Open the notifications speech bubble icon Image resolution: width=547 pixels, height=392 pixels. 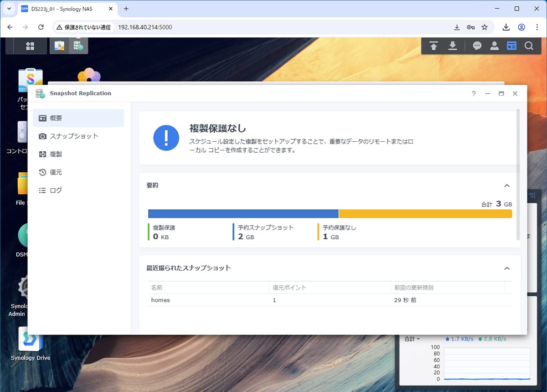[x=477, y=46]
